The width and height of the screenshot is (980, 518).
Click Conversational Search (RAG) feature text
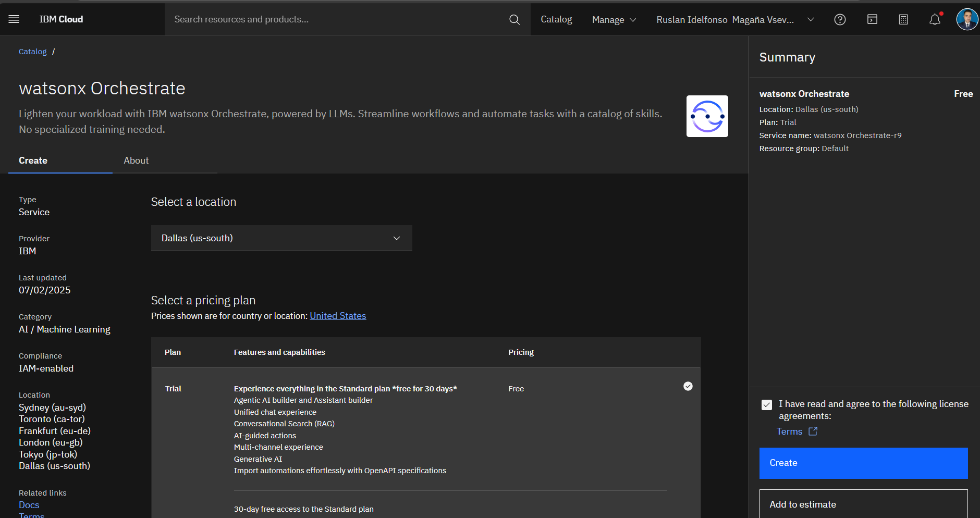point(284,424)
